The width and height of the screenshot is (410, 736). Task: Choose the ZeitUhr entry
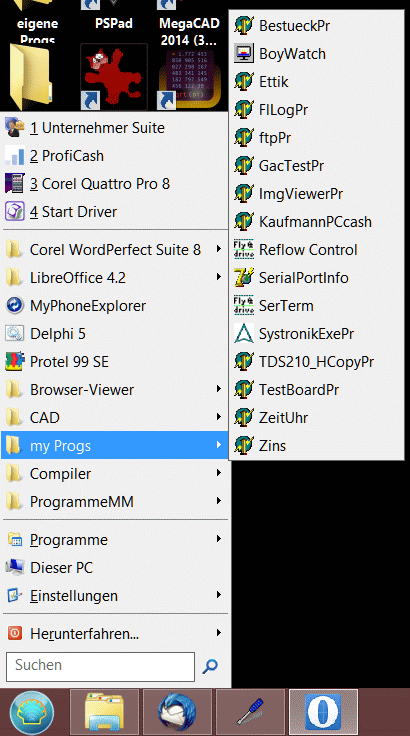point(317,417)
